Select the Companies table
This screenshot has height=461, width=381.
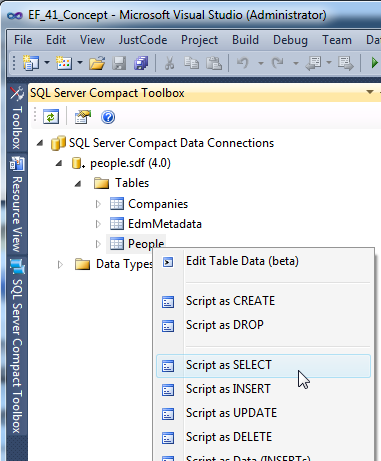(158, 204)
